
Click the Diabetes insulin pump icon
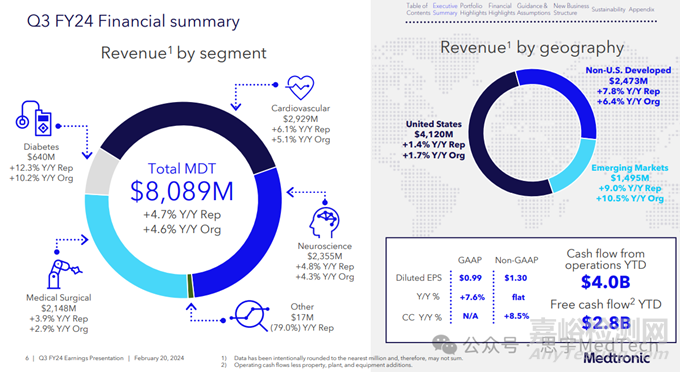click(x=34, y=118)
